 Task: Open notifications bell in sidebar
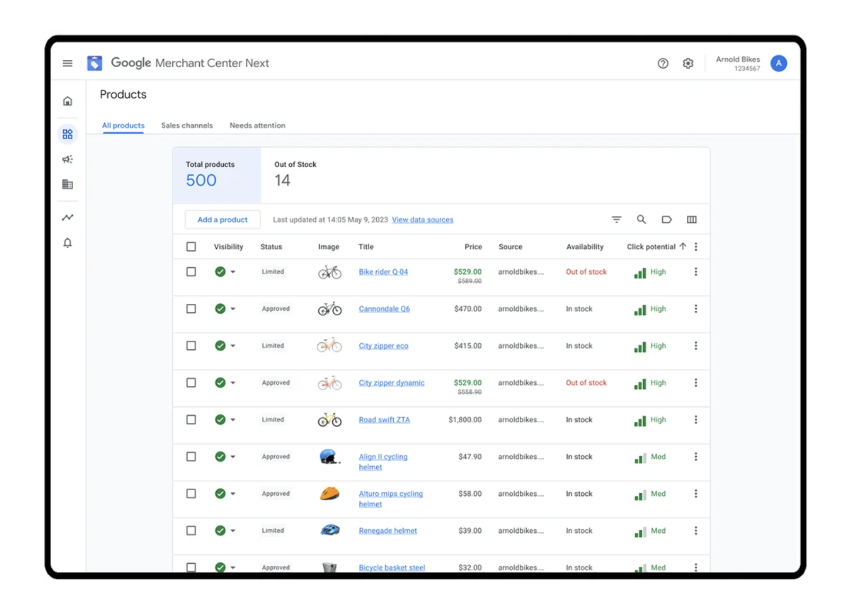(67, 243)
